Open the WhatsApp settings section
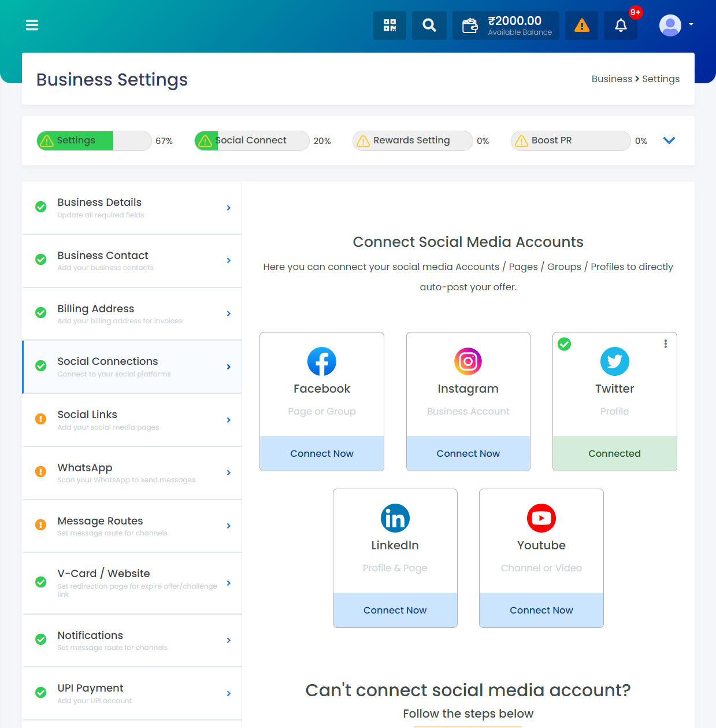716x728 pixels. [132, 473]
